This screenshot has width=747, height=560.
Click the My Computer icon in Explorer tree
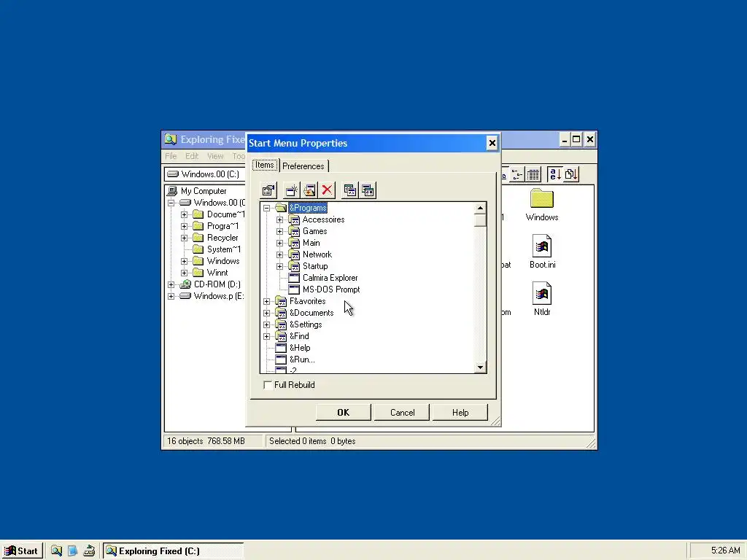coord(172,191)
